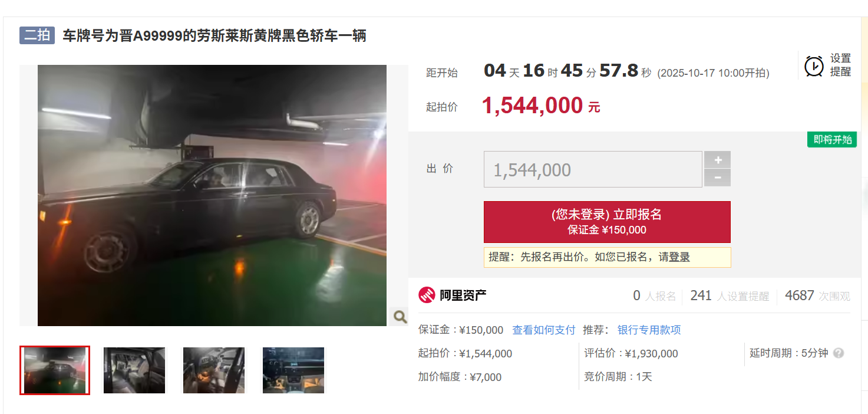Select the third seat interior thumbnail
Viewport: 868px width, 414px height.
point(214,370)
